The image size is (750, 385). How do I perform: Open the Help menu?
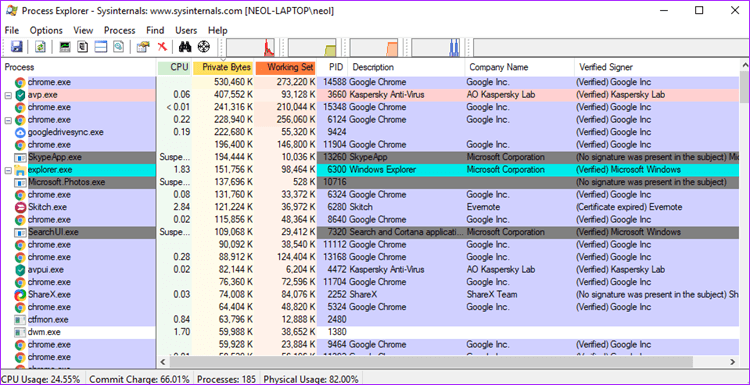tap(218, 30)
